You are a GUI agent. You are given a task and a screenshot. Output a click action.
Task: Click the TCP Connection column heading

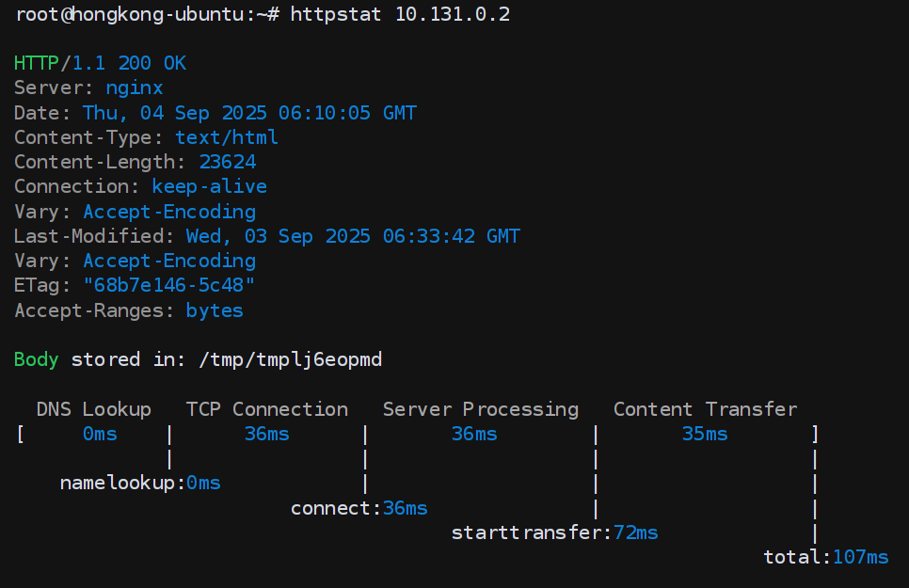point(267,409)
